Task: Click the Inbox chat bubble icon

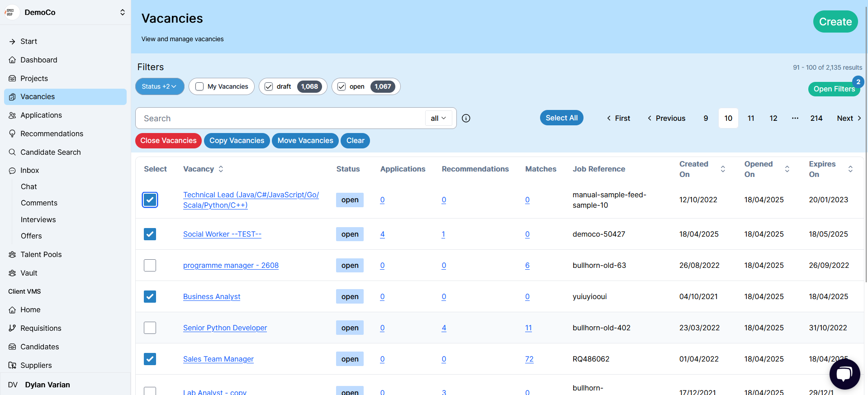Action: pos(12,171)
